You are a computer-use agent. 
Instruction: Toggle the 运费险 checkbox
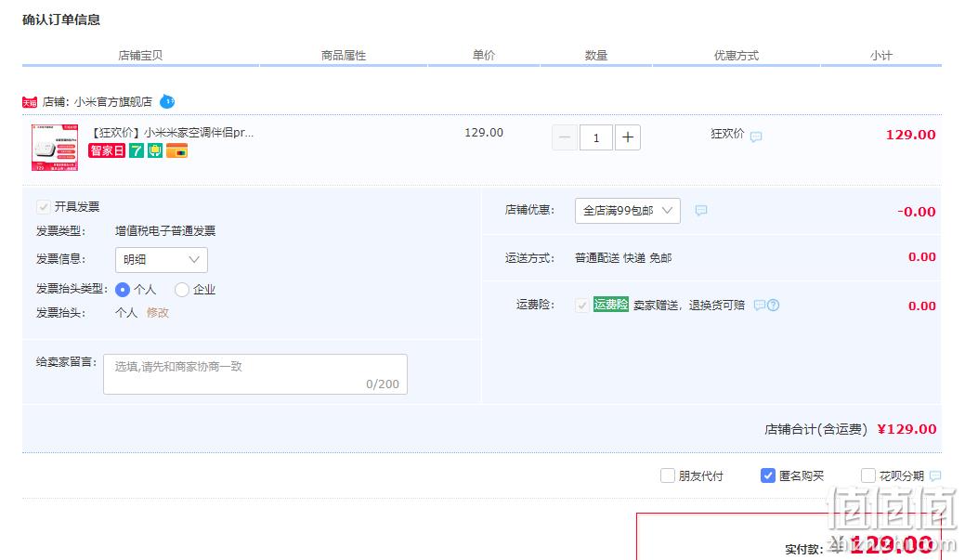coord(581,305)
